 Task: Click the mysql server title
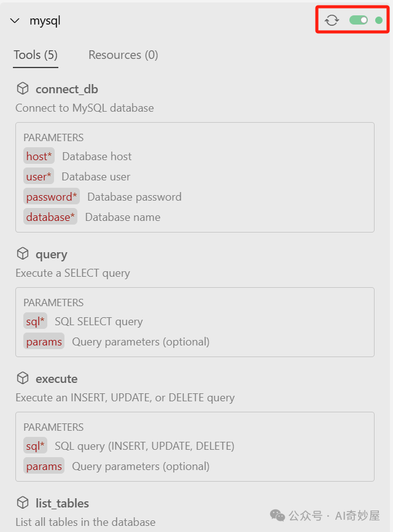[x=45, y=21]
